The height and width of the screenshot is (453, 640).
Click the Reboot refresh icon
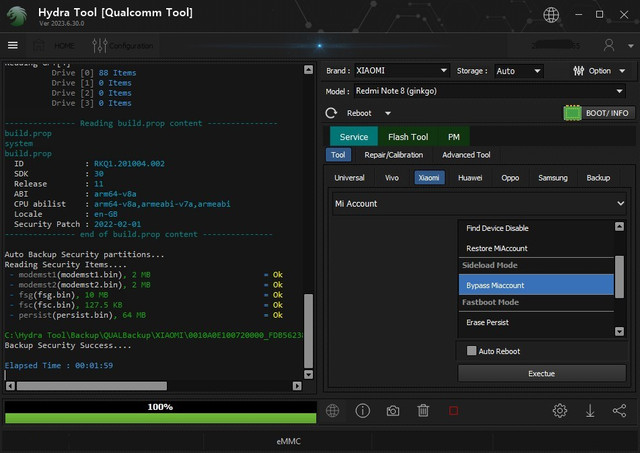coord(331,113)
